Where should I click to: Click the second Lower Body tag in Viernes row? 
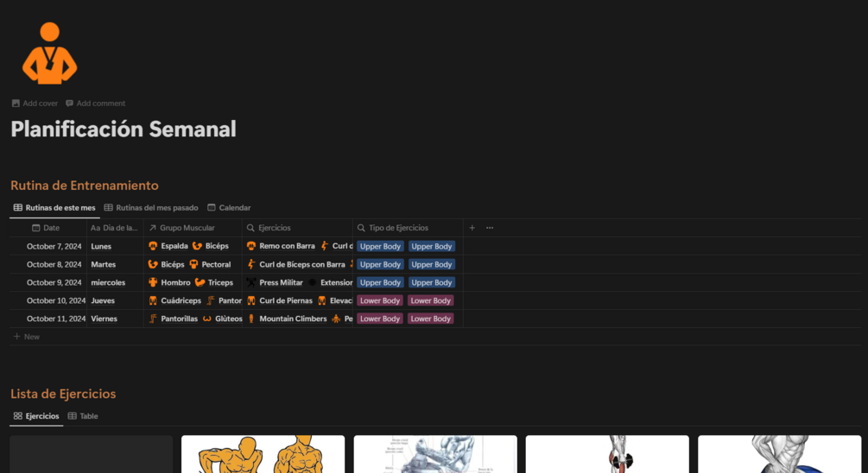coord(431,318)
